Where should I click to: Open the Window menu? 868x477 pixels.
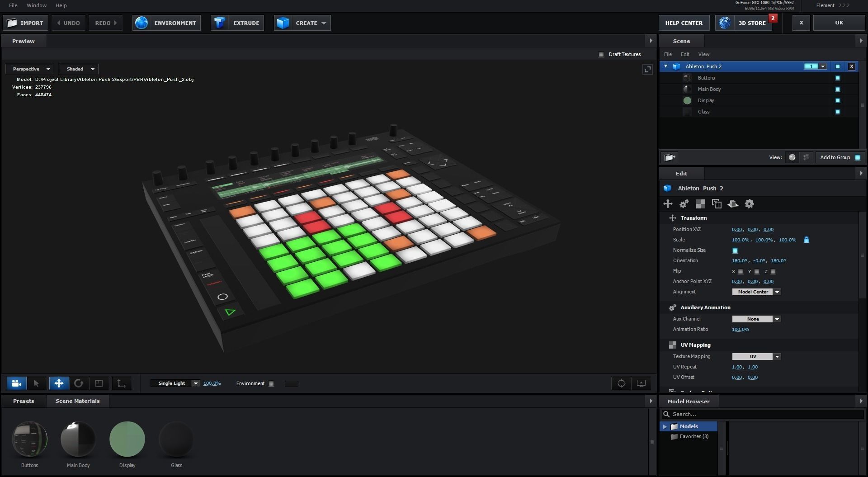click(x=37, y=5)
